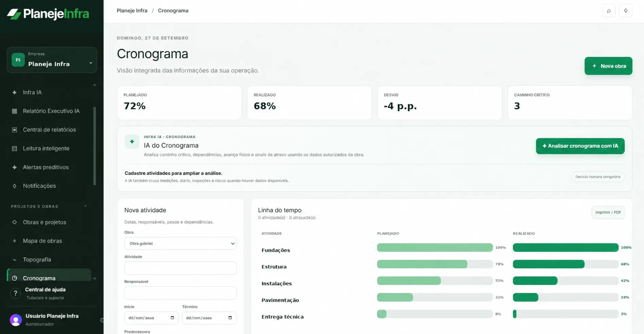This screenshot has width=644, height=334.
Task: Click the Notificações diamond icon in the sidebar
Action: 14,186
